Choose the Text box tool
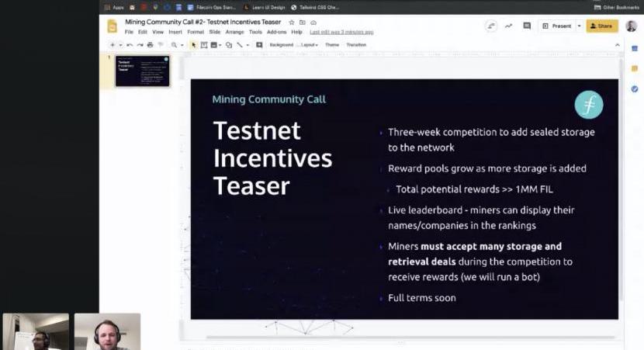 coord(204,45)
